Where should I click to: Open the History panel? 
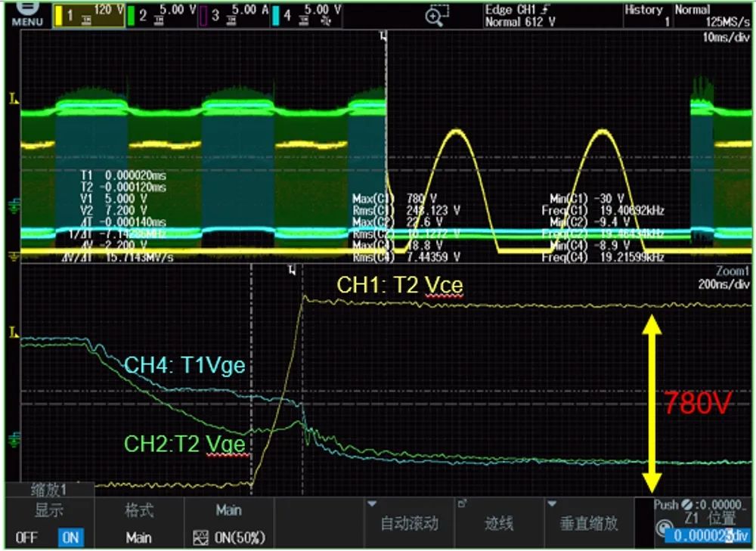tap(644, 15)
